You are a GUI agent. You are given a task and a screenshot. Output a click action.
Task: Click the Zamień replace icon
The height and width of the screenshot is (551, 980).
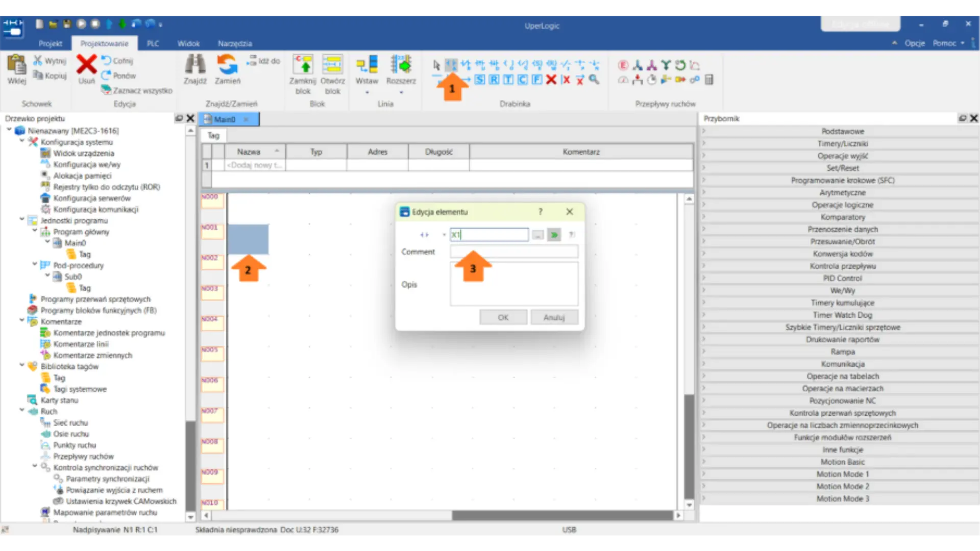coord(227,64)
